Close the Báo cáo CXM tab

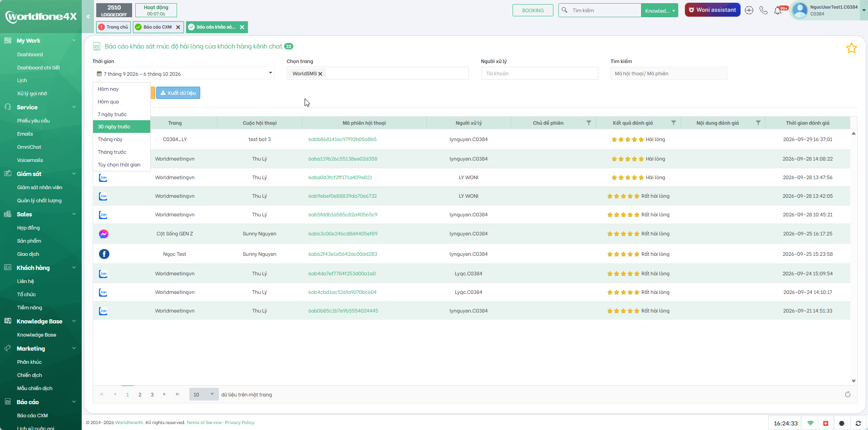point(178,27)
